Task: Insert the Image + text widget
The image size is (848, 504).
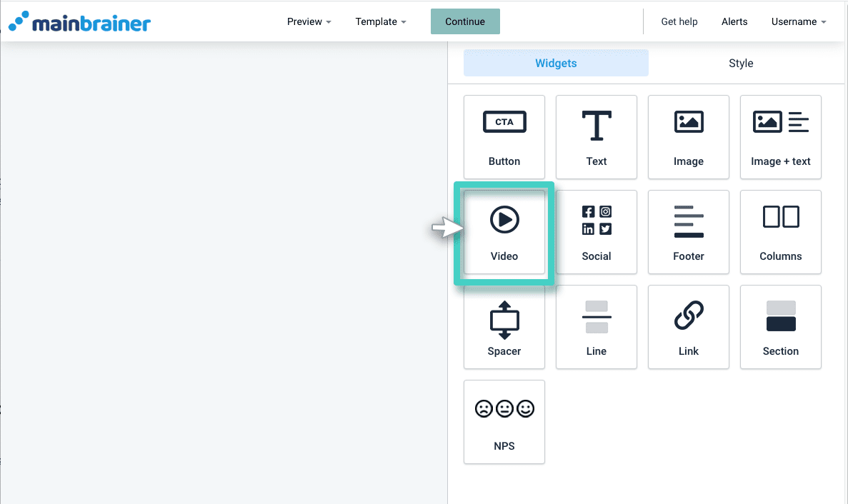Action: [780, 136]
